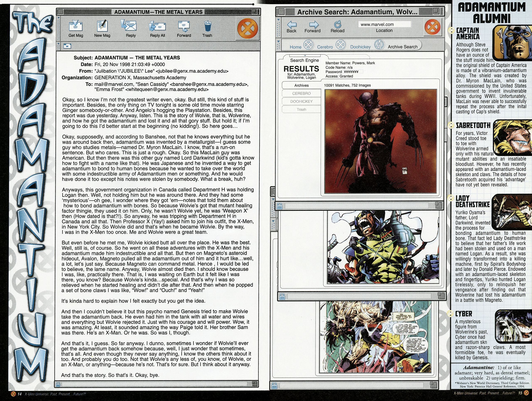This screenshot has width=532, height=401.
Task: Click whitequeen@genx.ma.academy.edu recipient address
Action: click(167, 89)
